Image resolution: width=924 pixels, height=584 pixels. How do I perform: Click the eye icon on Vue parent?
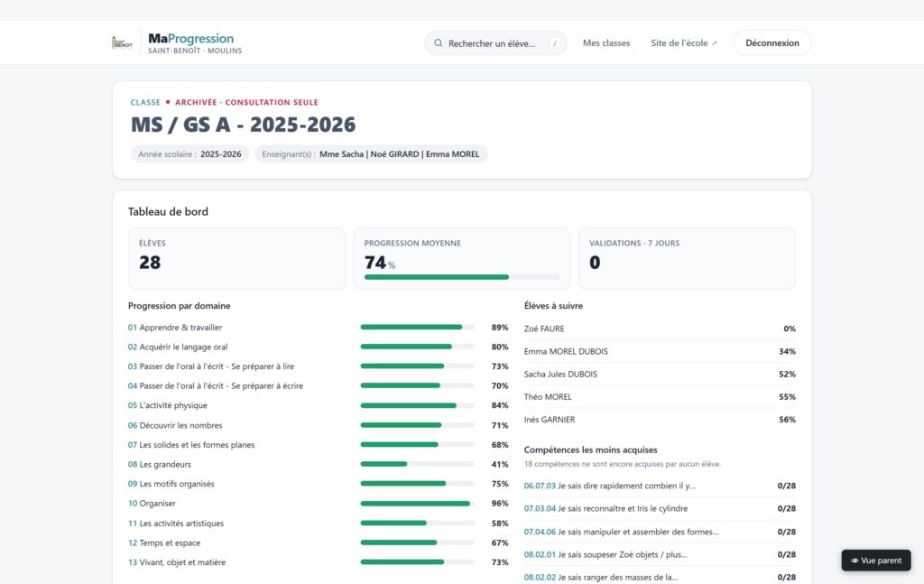[855, 561]
